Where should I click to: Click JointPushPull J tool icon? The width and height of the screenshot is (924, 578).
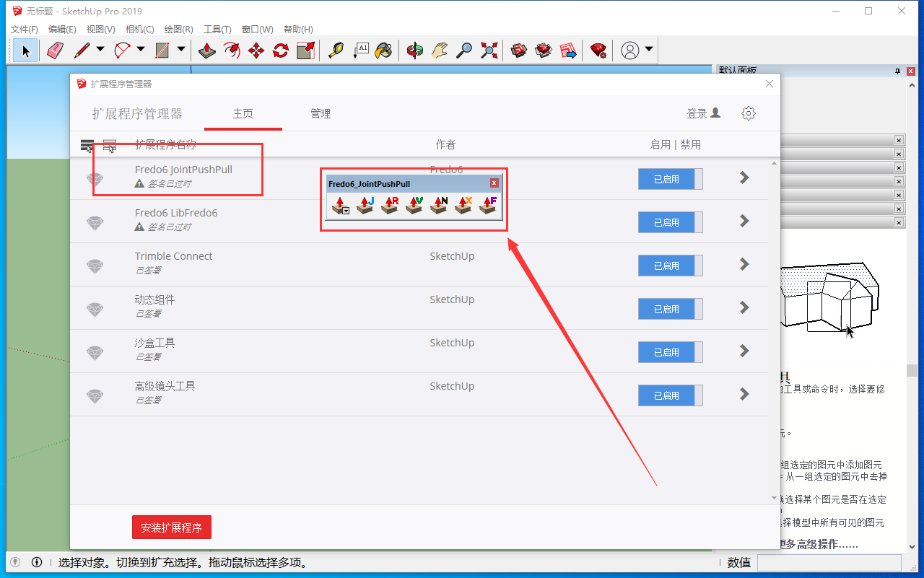point(365,206)
